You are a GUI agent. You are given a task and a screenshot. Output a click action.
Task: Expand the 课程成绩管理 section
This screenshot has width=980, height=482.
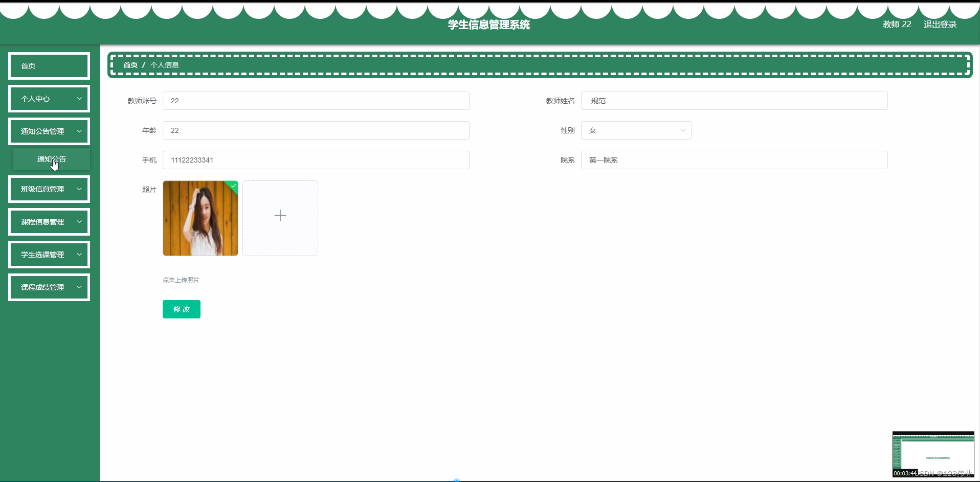(49, 287)
